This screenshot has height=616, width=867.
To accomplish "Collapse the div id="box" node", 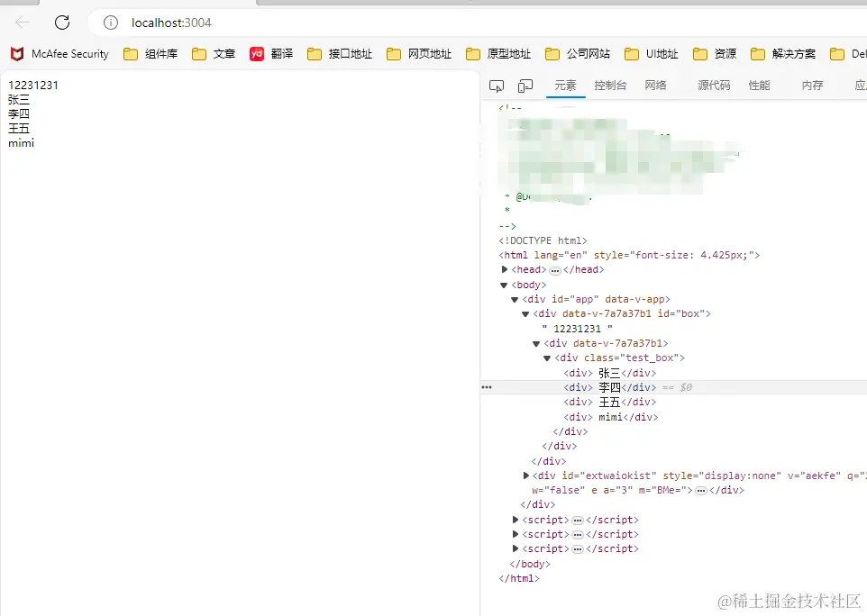I will pos(525,313).
